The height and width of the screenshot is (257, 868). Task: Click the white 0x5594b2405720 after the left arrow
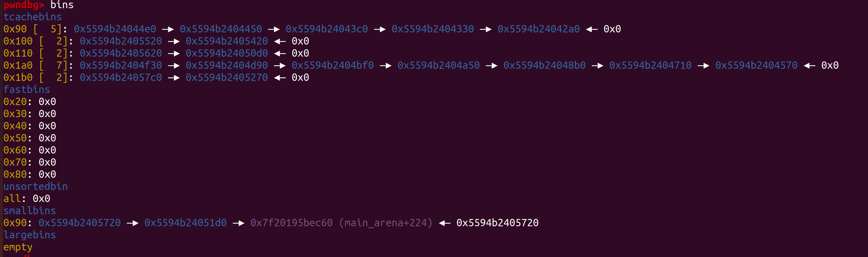[497, 223]
